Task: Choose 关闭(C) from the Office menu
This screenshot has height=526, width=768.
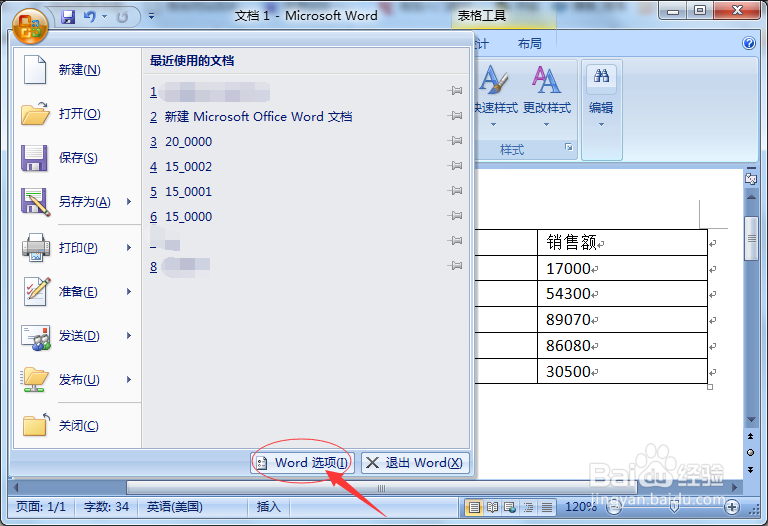Action: coord(77,426)
